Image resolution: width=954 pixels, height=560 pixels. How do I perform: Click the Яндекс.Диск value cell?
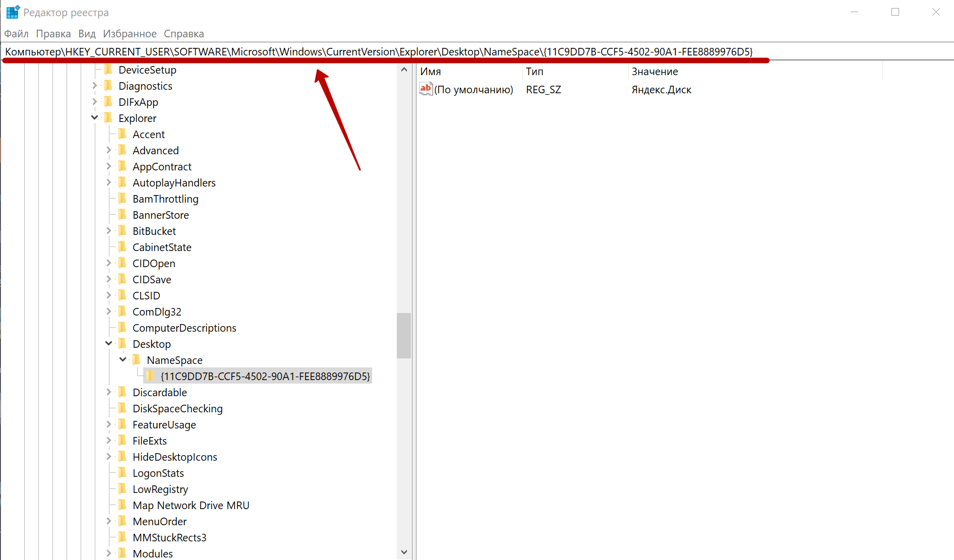[x=662, y=90]
